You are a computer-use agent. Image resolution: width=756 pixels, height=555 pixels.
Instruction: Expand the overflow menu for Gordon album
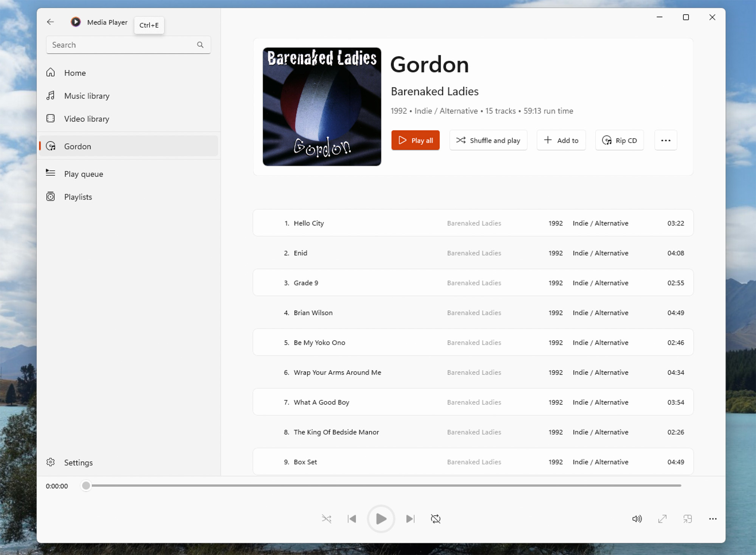666,140
